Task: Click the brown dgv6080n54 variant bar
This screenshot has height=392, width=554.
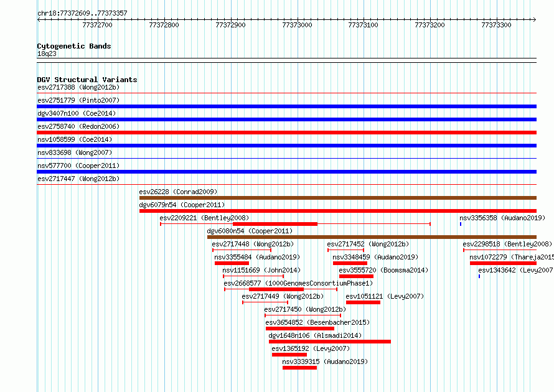Action: 372,237
